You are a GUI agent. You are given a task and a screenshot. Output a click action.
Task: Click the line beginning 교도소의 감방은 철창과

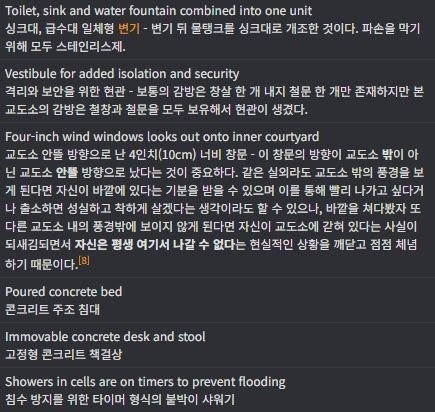(156, 110)
